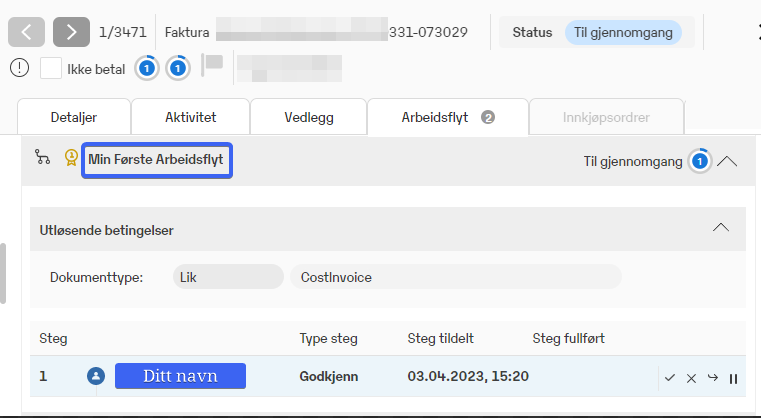Click the vertical scrollbar on the left edge
Image resolution: width=761 pixels, height=418 pixels.
(3, 272)
